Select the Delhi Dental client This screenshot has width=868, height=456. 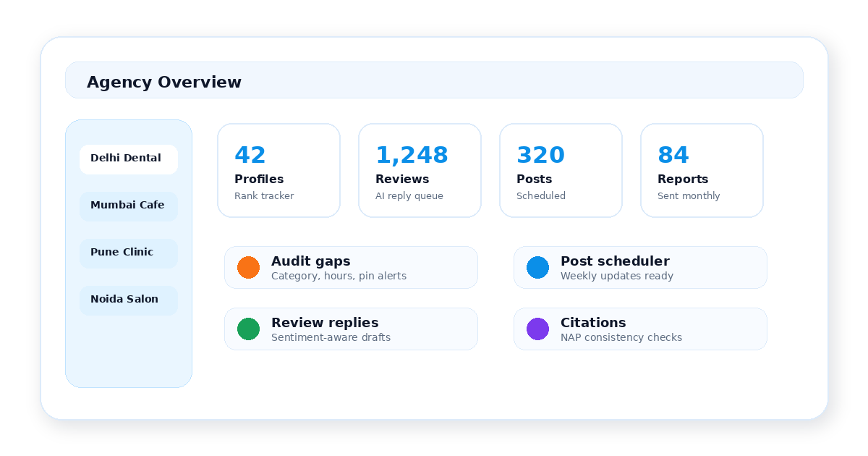pos(129,159)
